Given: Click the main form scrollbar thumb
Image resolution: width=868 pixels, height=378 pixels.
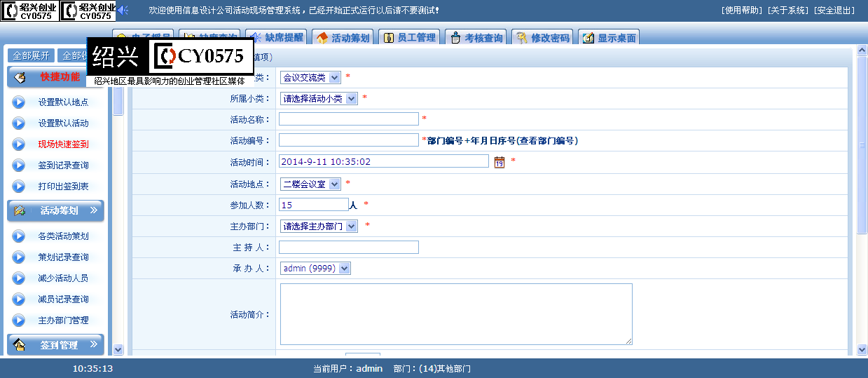Looking at the screenshot, I should point(862,146).
